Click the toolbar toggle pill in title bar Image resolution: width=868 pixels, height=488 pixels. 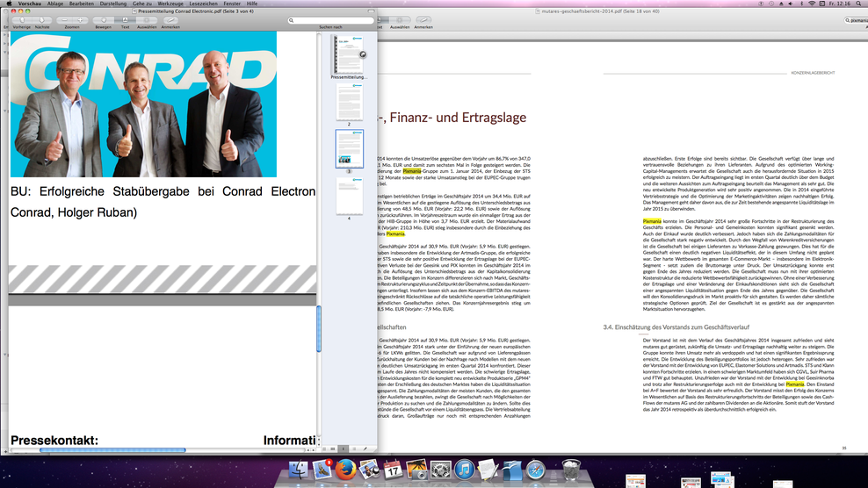pos(371,11)
